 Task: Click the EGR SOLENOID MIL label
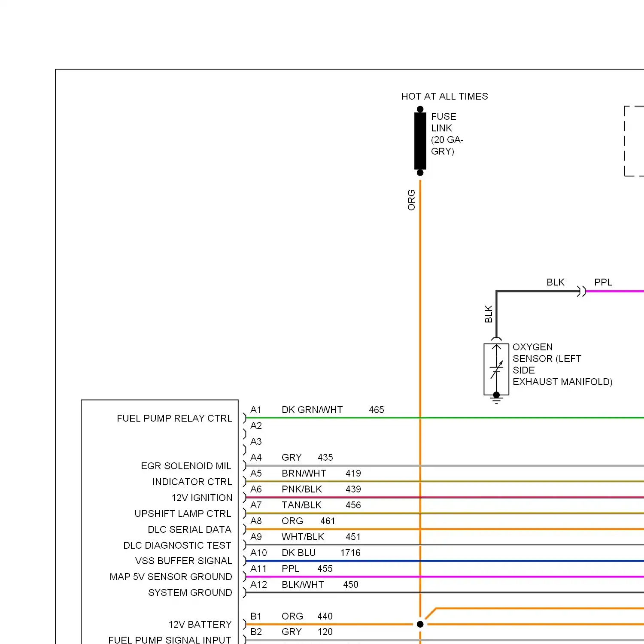click(x=186, y=466)
